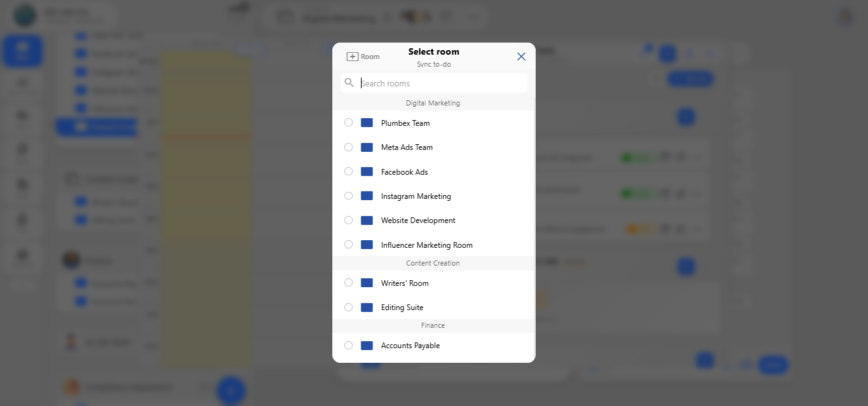Click the add Room plus icon
The width and height of the screenshot is (868, 406).
[x=352, y=57]
